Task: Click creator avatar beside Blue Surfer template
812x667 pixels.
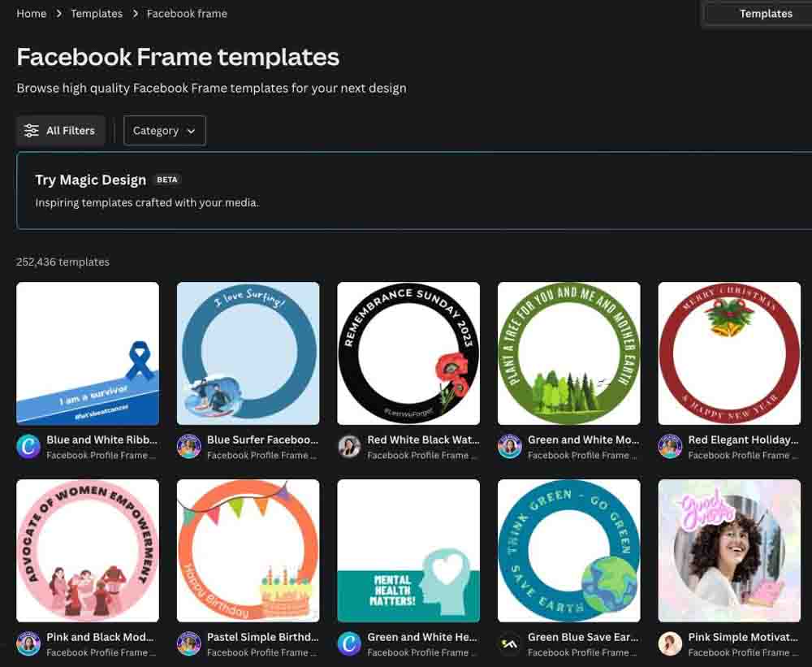Action: tap(189, 447)
